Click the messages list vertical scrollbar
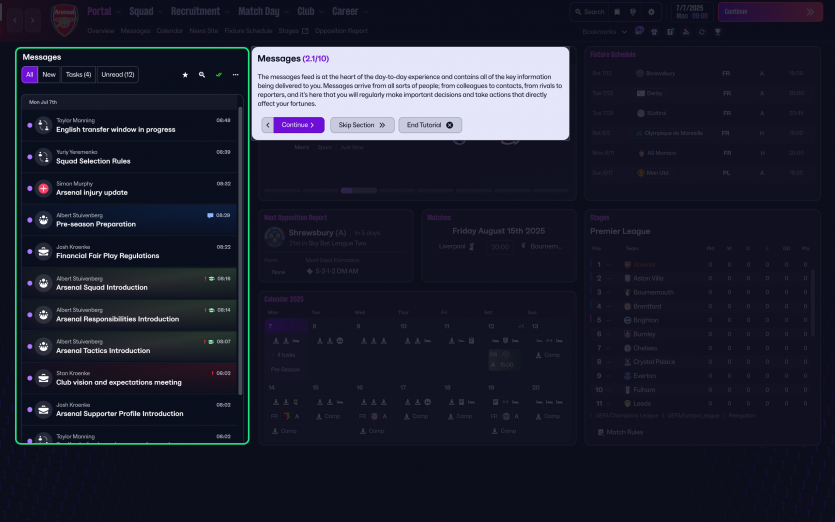 (x=240, y=250)
